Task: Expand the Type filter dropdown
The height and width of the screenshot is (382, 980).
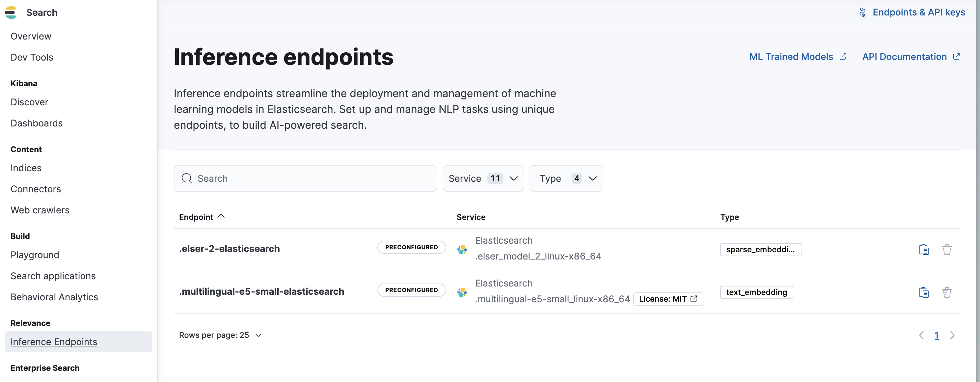Action: click(x=566, y=178)
